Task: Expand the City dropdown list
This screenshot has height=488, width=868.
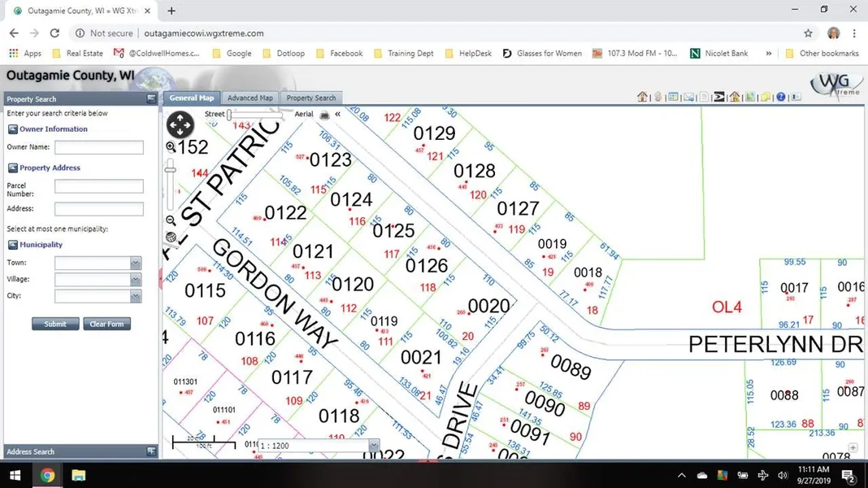Action: coord(136,297)
